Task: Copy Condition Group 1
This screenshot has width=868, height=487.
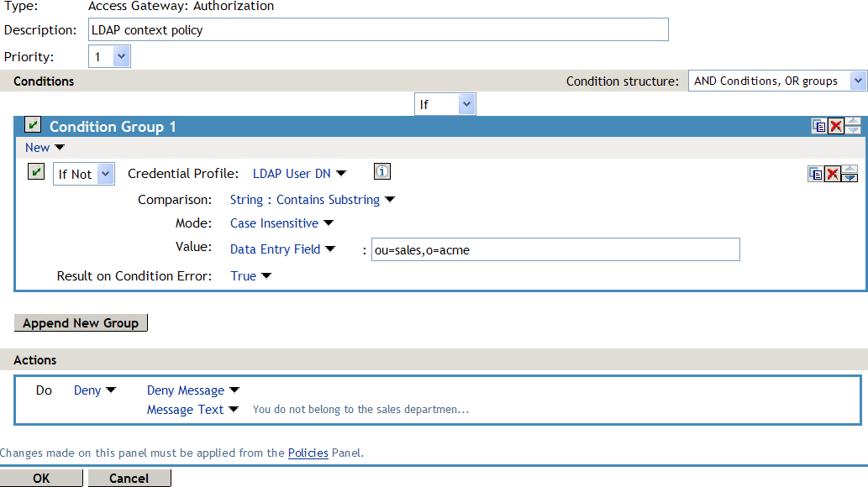Action: pyautogui.click(x=819, y=124)
